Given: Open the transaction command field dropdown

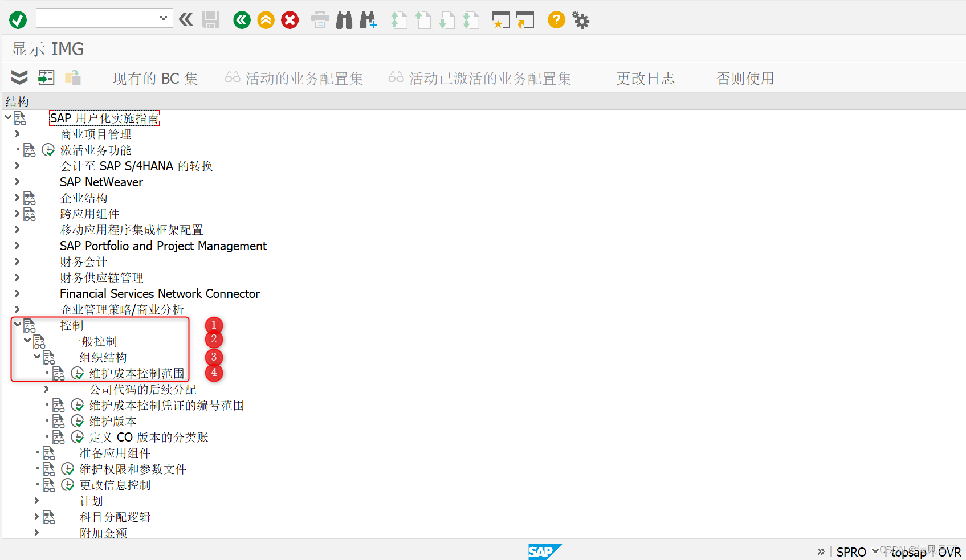Looking at the screenshot, I should pos(164,18).
